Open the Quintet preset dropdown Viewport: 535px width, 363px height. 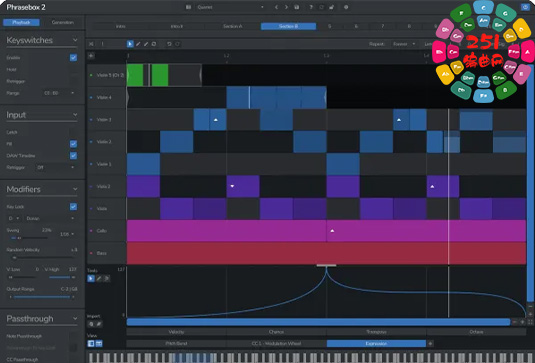231,7
